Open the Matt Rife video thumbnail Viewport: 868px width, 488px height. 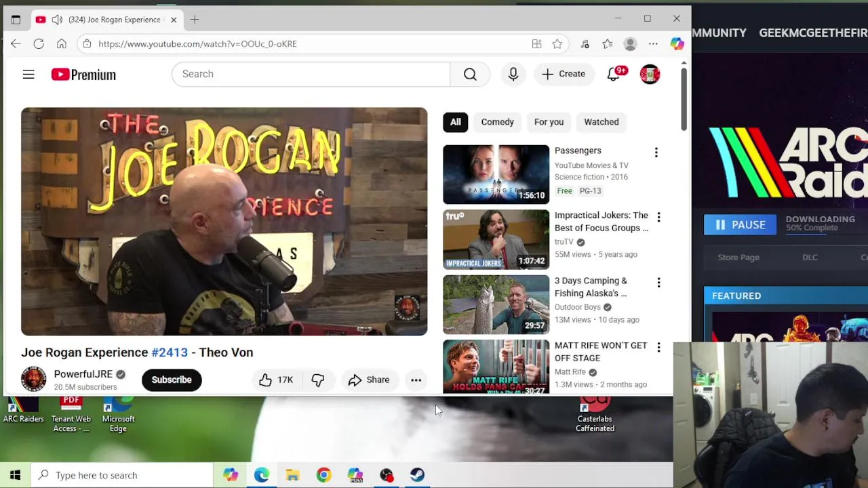coord(496,366)
